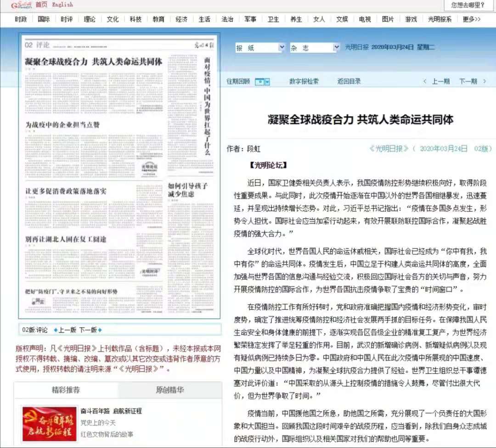This screenshot has width=496, height=448.
Task: Click the 返回目录 link
Action: tap(349, 81)
